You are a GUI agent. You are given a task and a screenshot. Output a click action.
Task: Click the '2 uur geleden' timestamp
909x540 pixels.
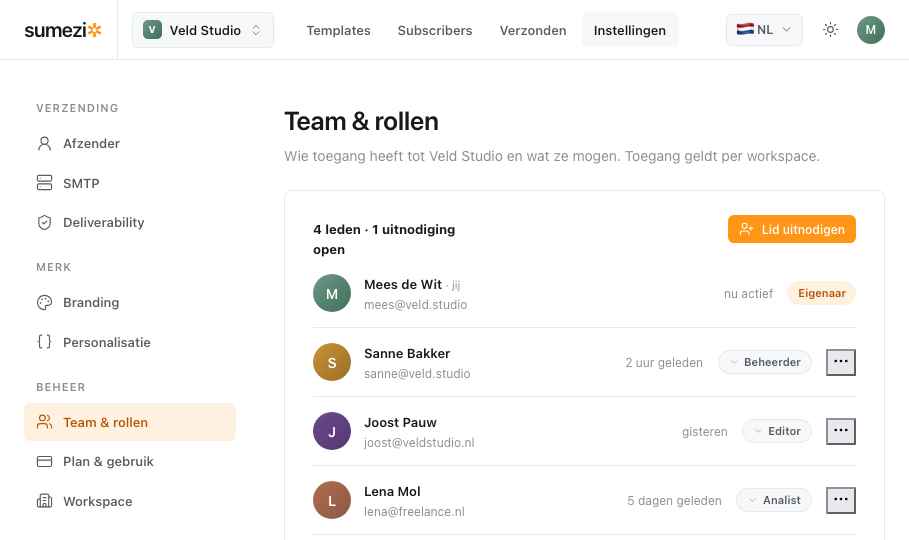click(664, 363)
